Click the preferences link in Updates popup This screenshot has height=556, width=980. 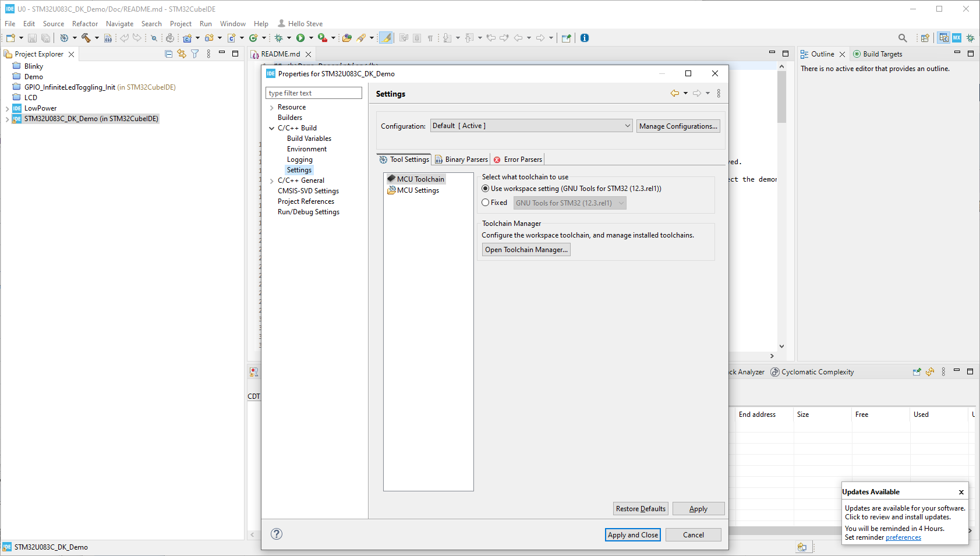[x=903, y=537]
